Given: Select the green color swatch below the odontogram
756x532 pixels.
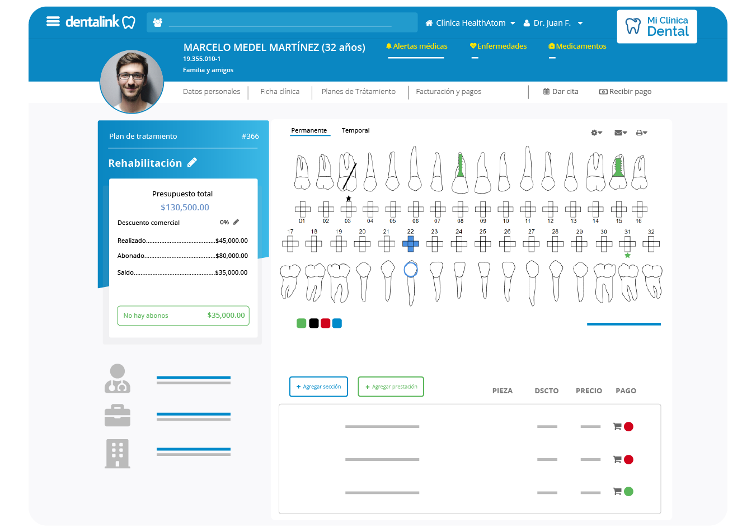Looking at the screenshot, I should point(301,323).
